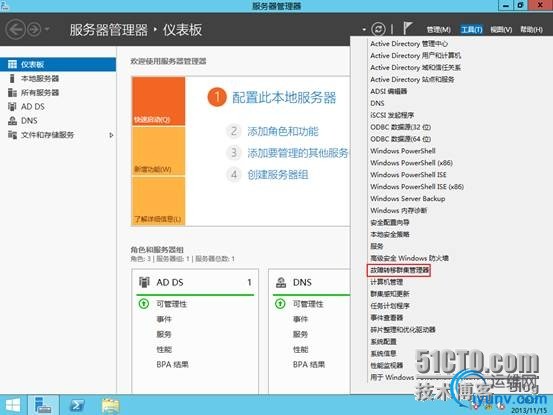Click green status icon beside AD DS 可管理性

click(x=144, y=304)
